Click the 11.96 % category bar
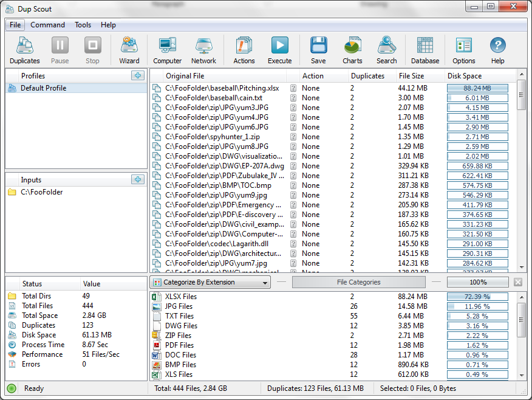 pos(477,306)
